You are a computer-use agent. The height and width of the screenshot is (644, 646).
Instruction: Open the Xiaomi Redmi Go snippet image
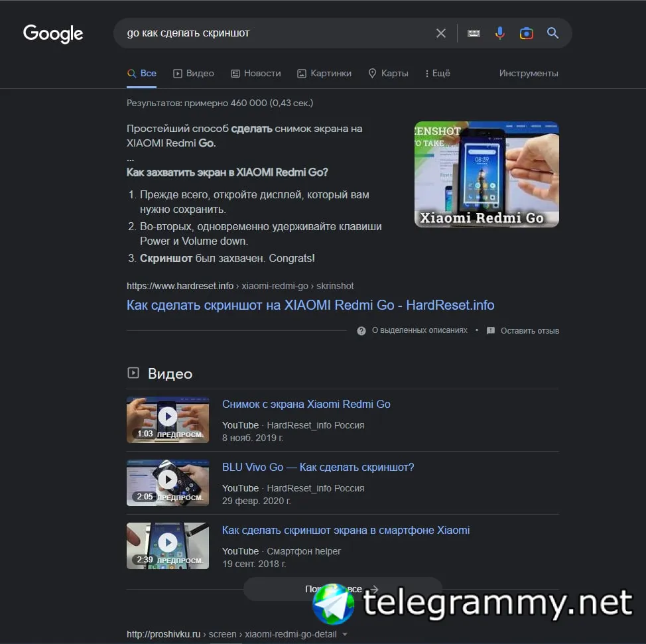(487, 174)
